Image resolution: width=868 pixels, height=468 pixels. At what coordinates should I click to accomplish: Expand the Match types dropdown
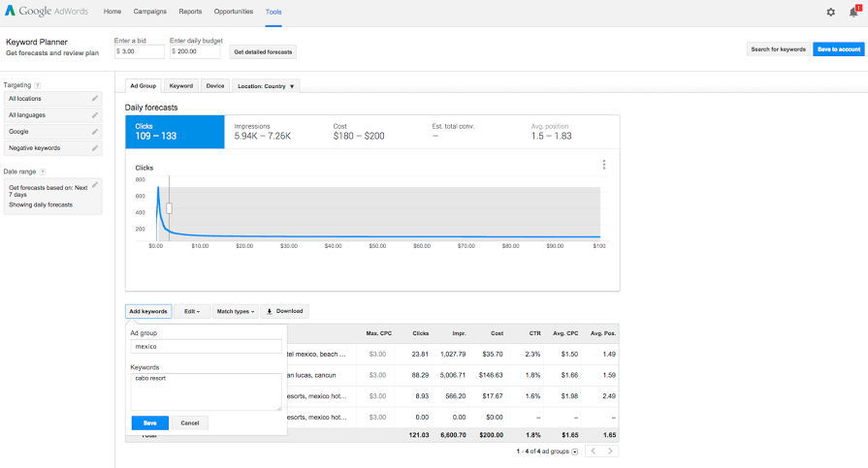pyautogui.click(x=235, y=311)
